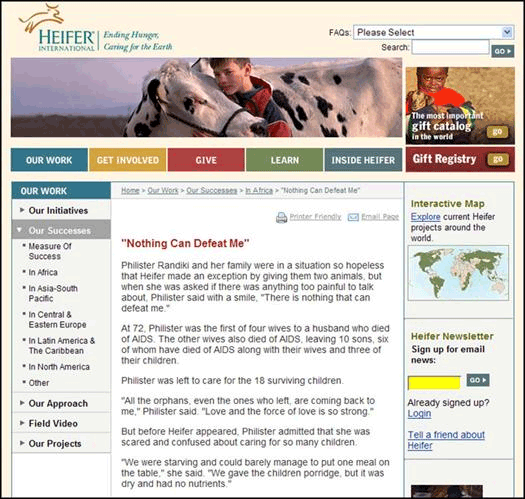Click the printer icon beside Printer Friendly
The image size is (525, 499).
click(x=282, y=218)
